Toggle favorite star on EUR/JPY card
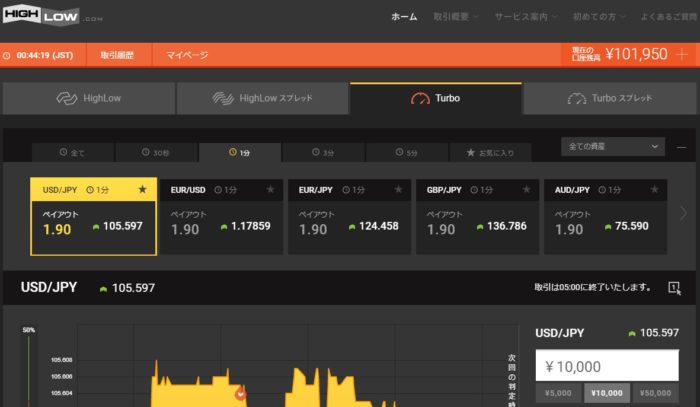This screenshot has width=700, height=407. coord(398,190)
